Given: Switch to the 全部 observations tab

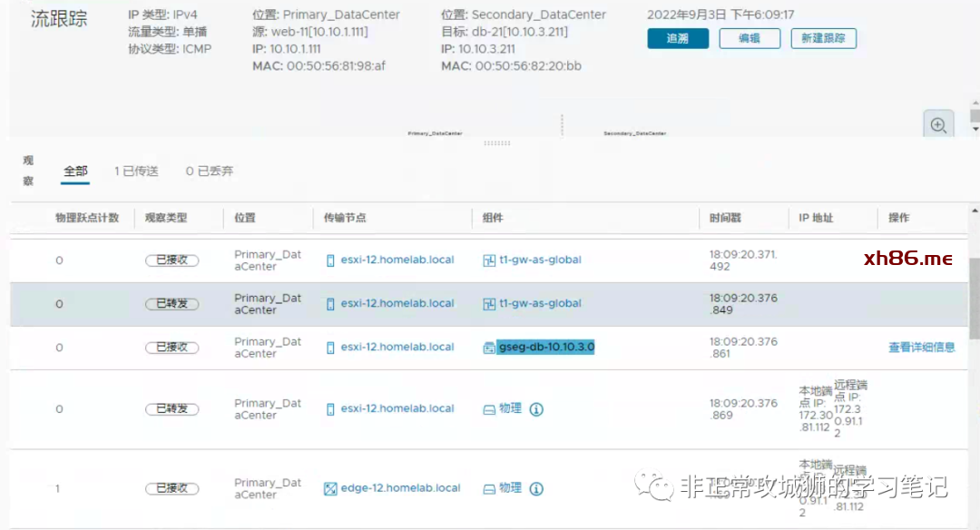Looking at the screenshot, I should (75, 171).
